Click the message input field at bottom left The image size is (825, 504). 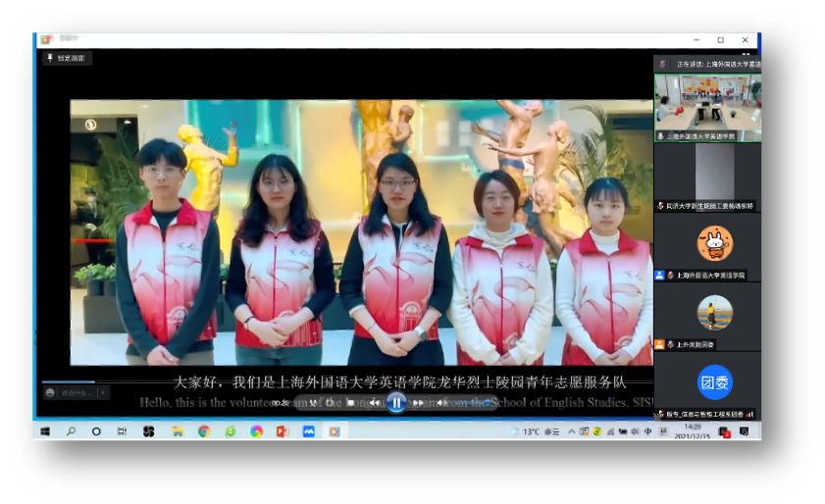click(76, 393)
